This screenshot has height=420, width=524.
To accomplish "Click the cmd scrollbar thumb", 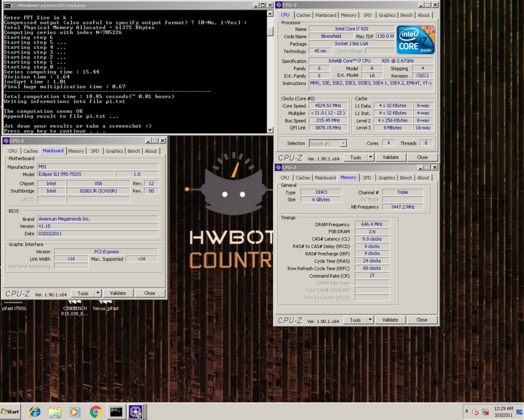I will tap(270, 32).
